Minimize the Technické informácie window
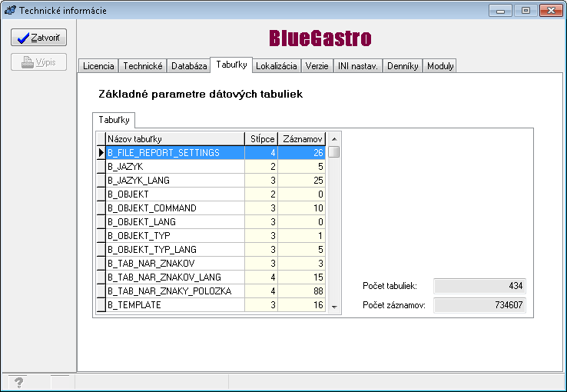Screen dimensions: 567x392 click(500, 11)
